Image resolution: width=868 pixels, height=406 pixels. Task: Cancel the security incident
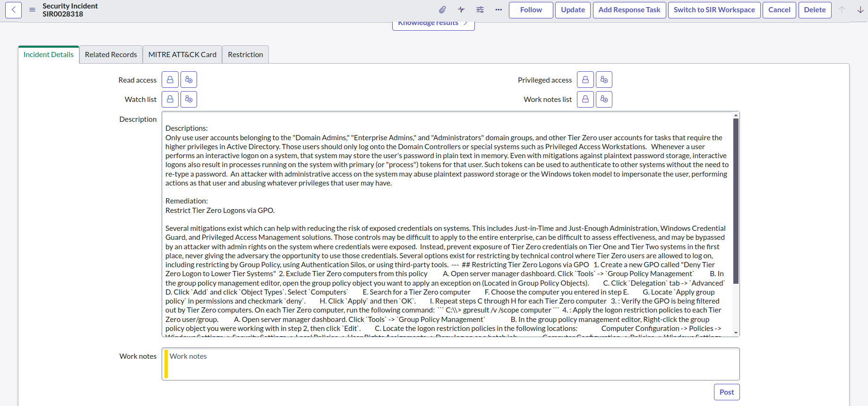779,10
